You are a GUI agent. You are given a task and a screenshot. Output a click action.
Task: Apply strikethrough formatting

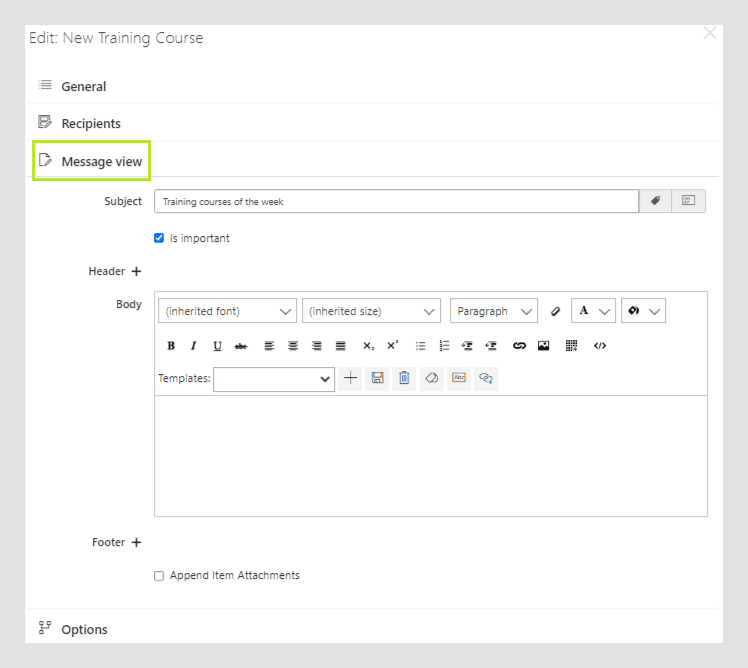241,346
